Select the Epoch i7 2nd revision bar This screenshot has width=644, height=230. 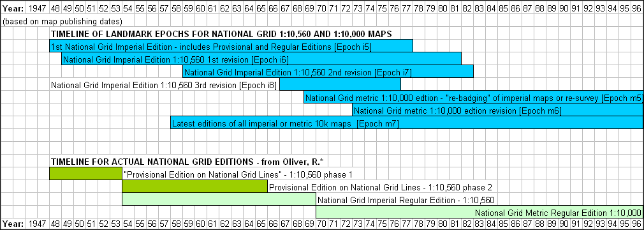tap(328, 71)
